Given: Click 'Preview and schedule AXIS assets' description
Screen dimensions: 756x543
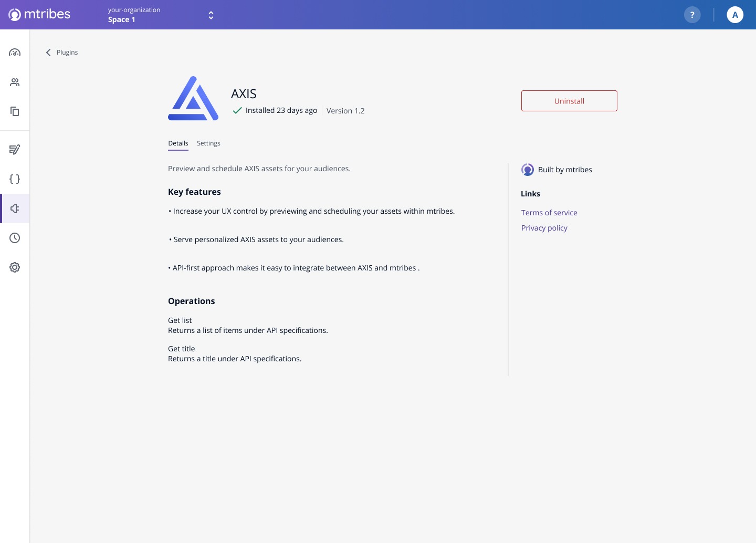Looking at the screenshot, I should point(259,169).
